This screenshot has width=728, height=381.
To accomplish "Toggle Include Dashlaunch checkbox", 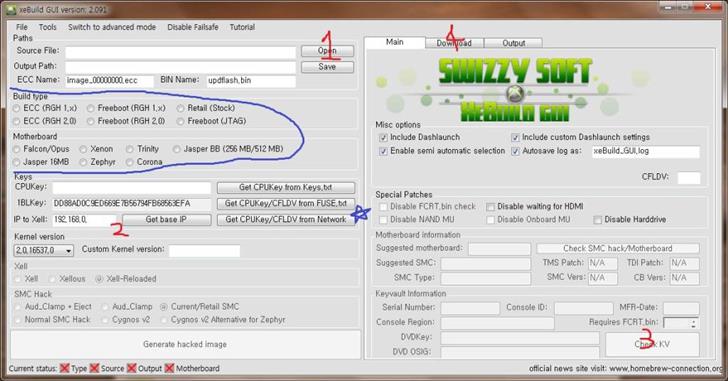I will tap(383, 137).
